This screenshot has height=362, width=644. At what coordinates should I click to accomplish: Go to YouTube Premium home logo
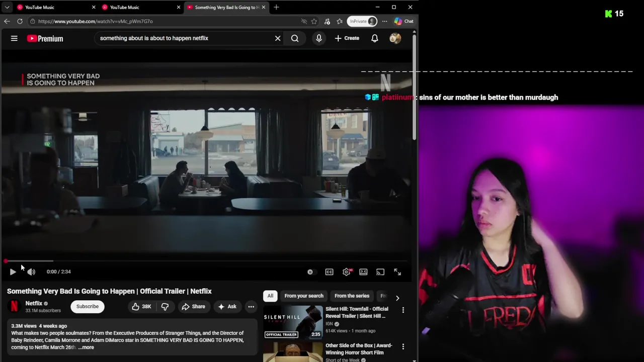click(x=45, y=38)
